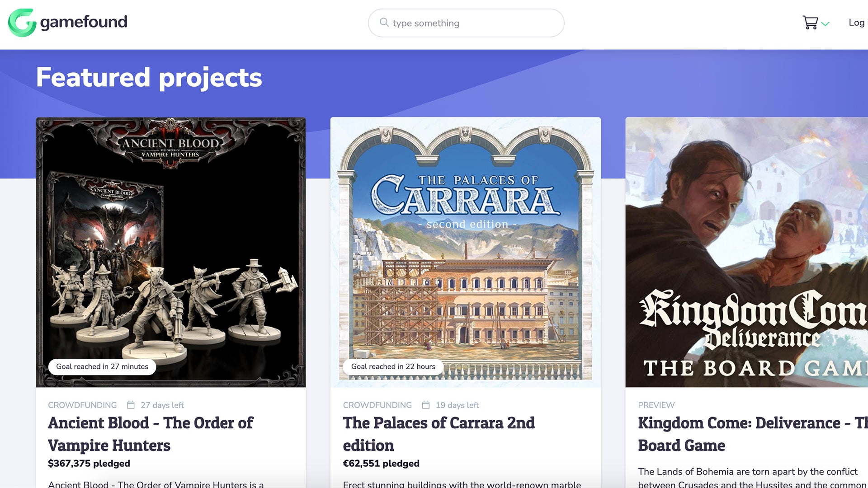868x488 pixels.
Task: Click 'Goal reached in 27 minutes' badge
Action: (x=102, y=366)
